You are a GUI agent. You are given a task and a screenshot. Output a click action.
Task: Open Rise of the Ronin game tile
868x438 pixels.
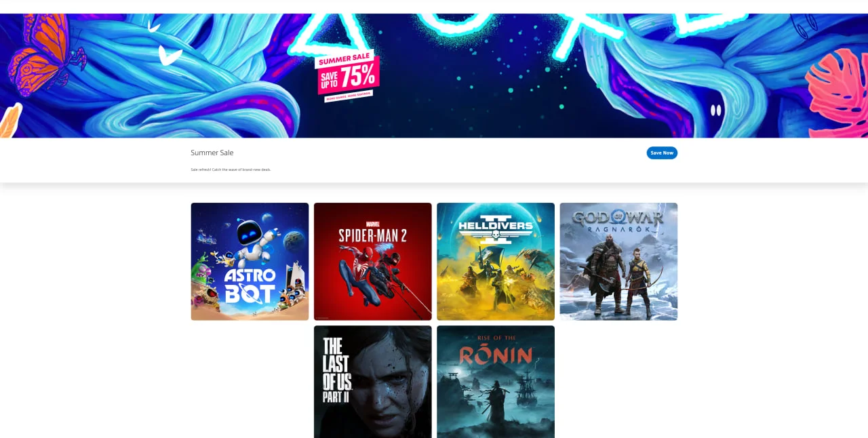[495, 381]
